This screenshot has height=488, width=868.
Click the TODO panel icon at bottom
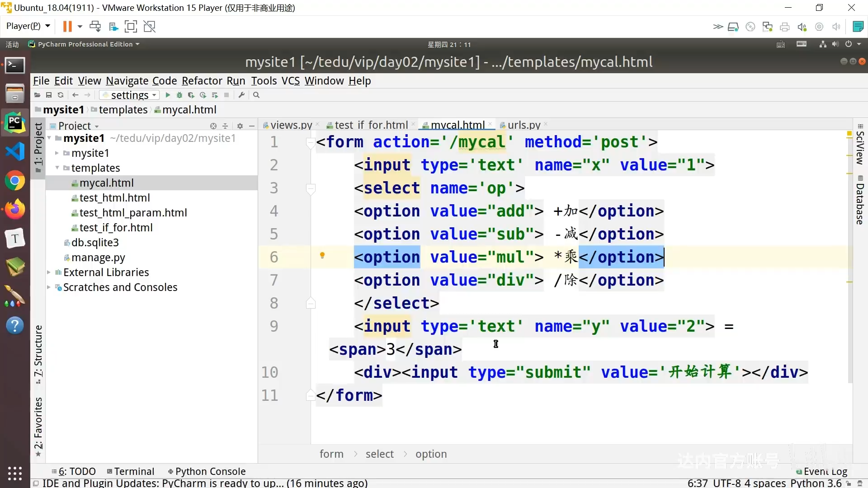coord(77,471)
